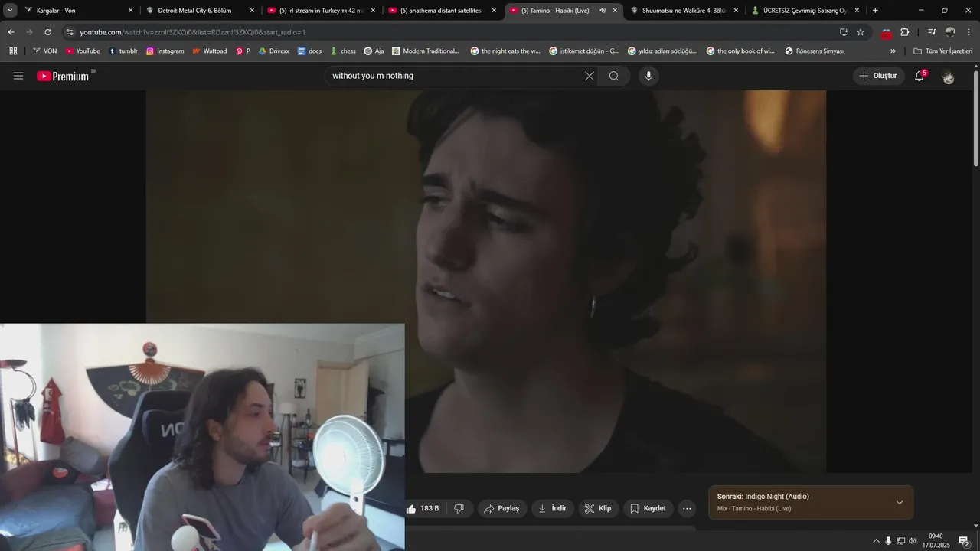This screenshot has height=551, width=980.
Task: Clear the search text with X icon
Action: (x=590, y=76)
